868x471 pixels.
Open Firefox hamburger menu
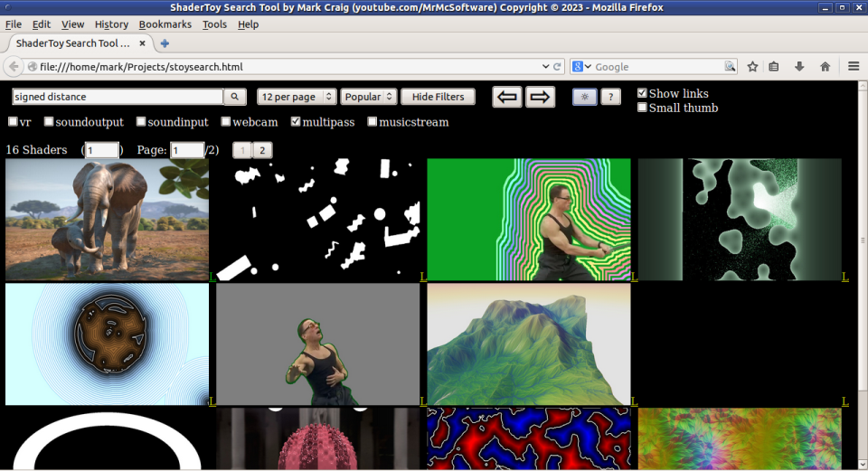pos(854,66)
